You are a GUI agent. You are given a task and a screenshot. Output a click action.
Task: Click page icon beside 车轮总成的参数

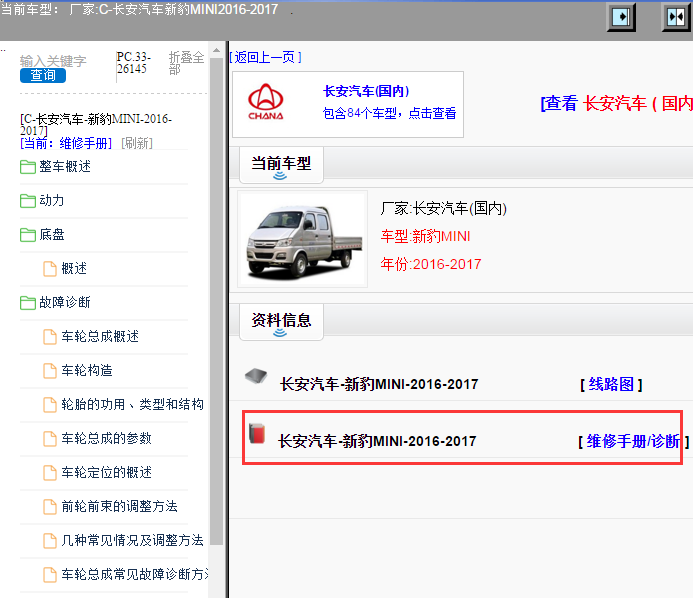50,439
